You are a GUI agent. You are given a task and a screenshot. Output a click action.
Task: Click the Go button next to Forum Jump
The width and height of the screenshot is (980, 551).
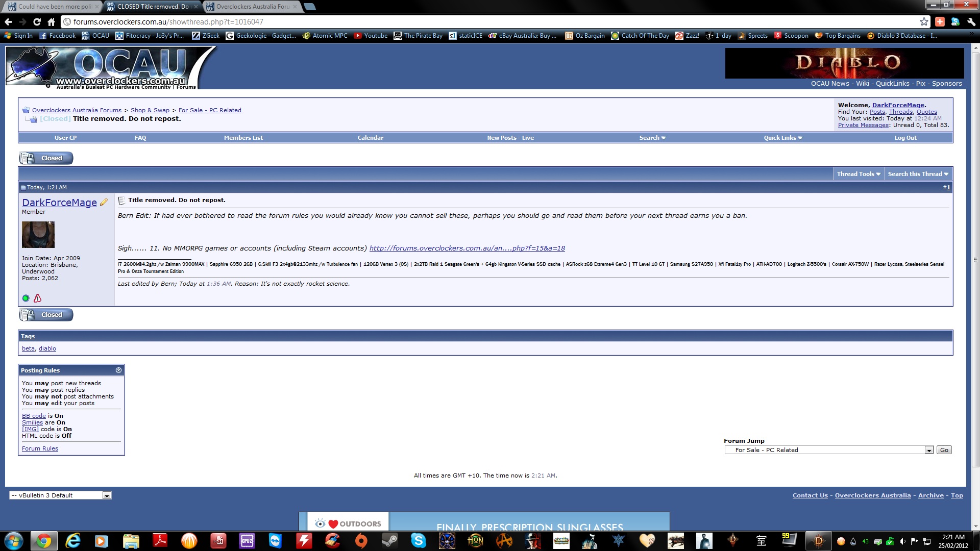click(944, 450)
